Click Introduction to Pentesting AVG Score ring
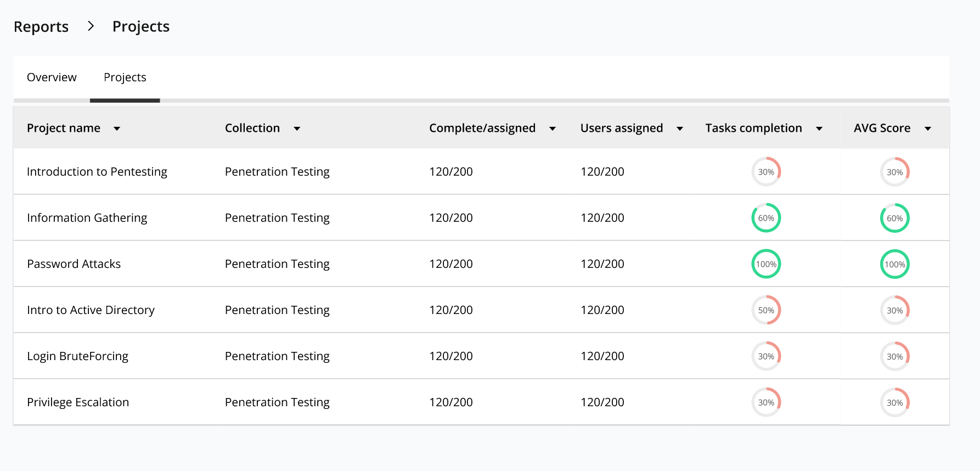980x471 pixels. [895, 172]
